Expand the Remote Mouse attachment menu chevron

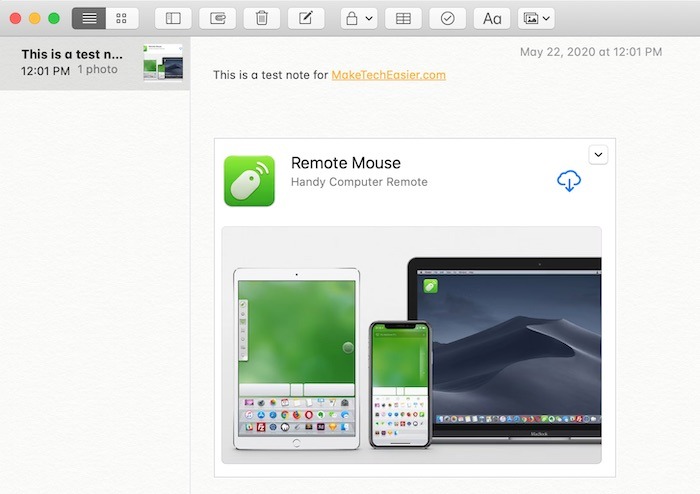click(598, 155)
